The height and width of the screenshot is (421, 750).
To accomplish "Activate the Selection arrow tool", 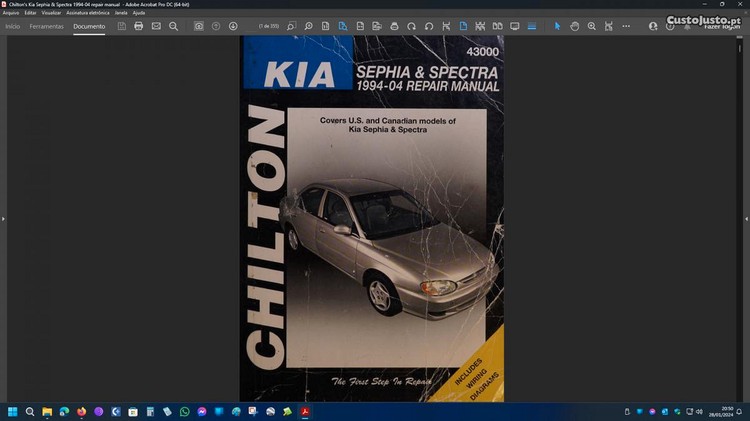I will [x=557, y=26].
